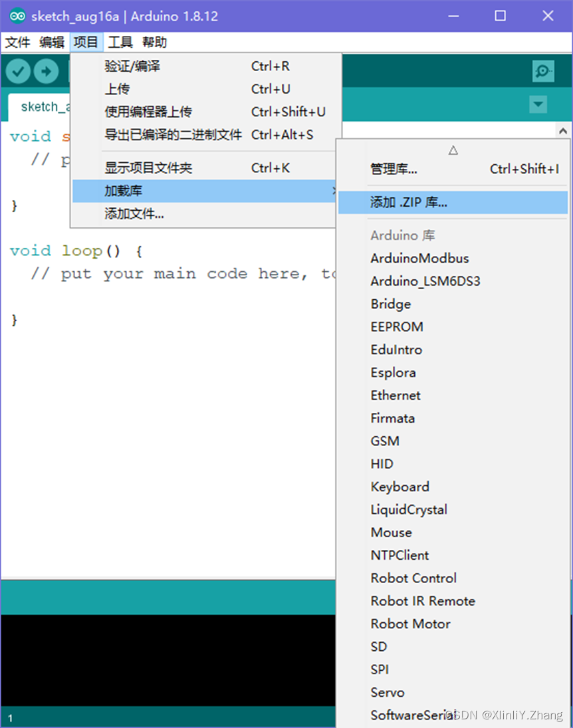Select 显示项目文件夹 menu entry

(204, 168)
